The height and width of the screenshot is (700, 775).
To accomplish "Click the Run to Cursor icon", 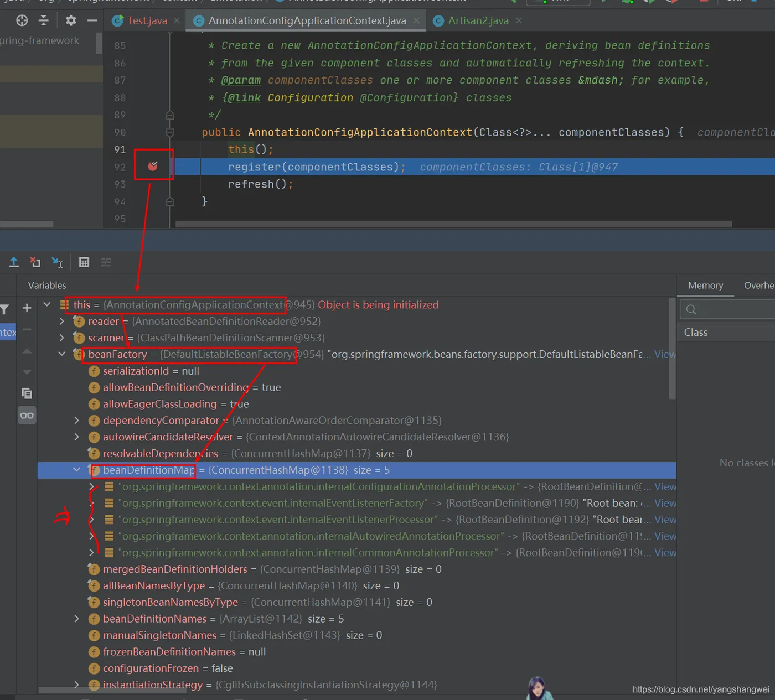I will [57, 262].
